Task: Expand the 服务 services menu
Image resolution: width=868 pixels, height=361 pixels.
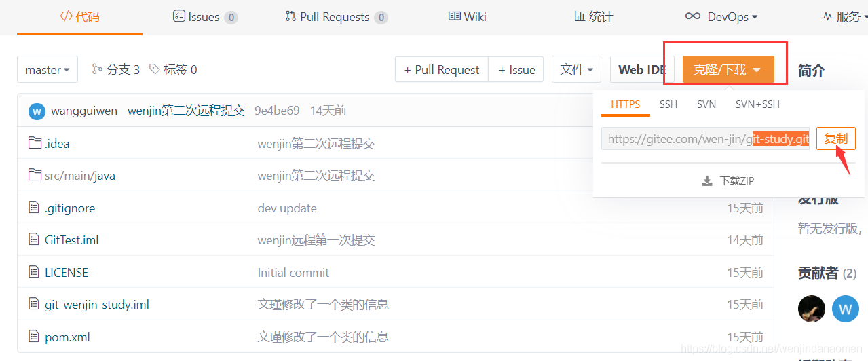Action: (x=845, y=17)
